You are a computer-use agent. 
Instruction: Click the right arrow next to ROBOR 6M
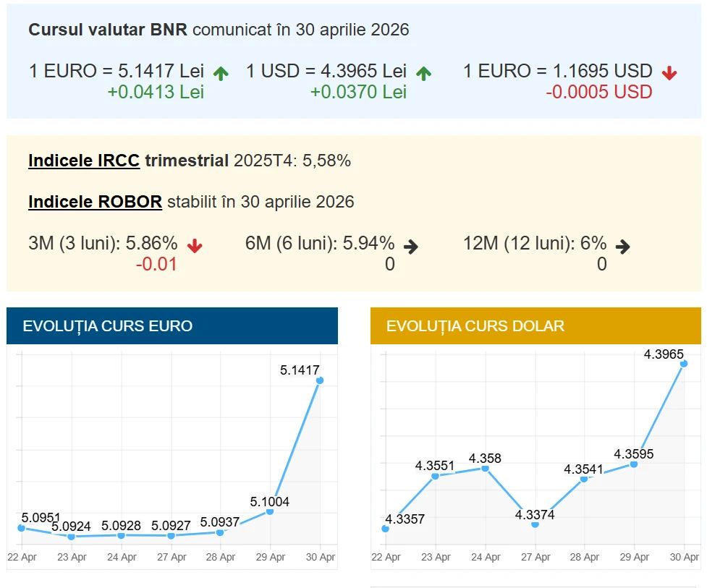tap(411, 246)
